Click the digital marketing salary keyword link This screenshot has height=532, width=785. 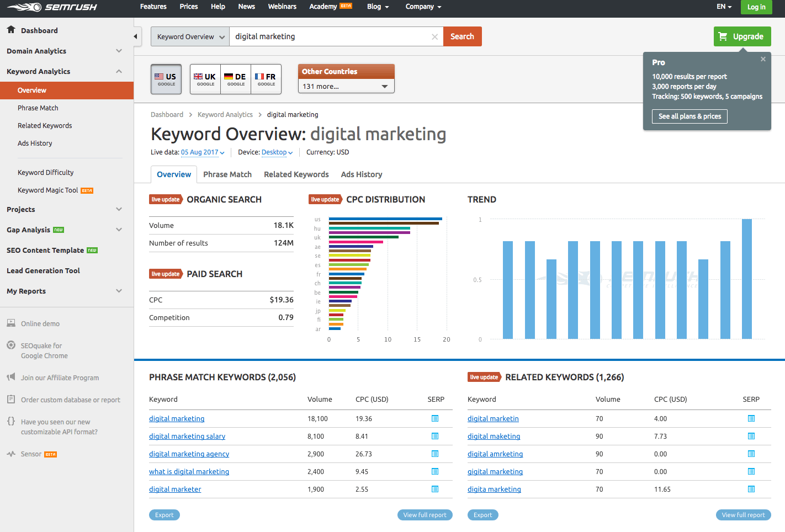tap(187, 436)
